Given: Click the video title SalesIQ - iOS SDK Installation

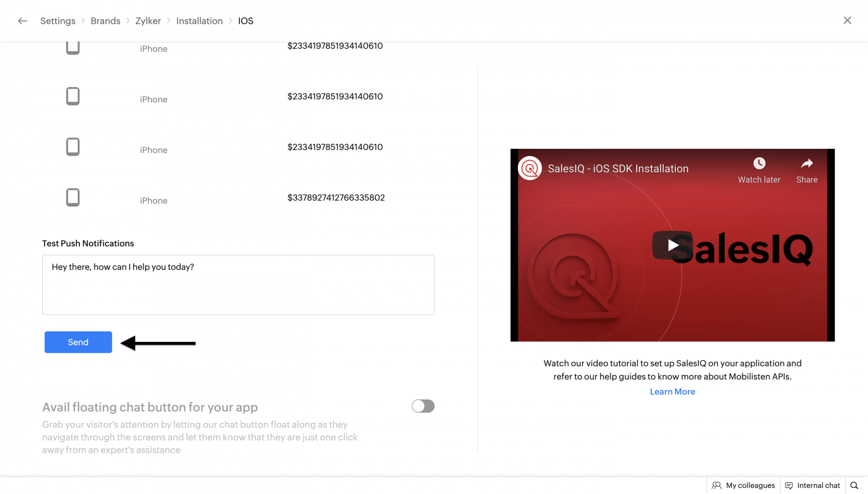Looking at the screenshot, I should [x=618, y=169].
